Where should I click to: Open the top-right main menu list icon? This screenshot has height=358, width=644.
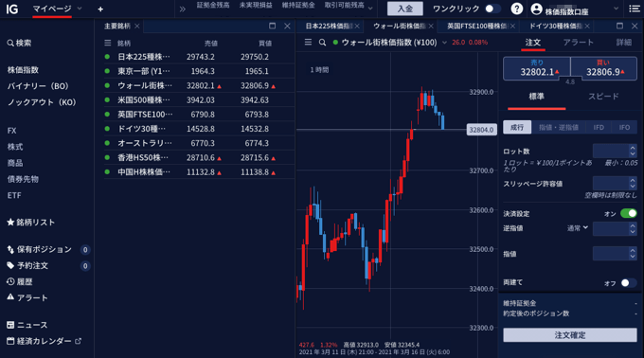point(635,9)
